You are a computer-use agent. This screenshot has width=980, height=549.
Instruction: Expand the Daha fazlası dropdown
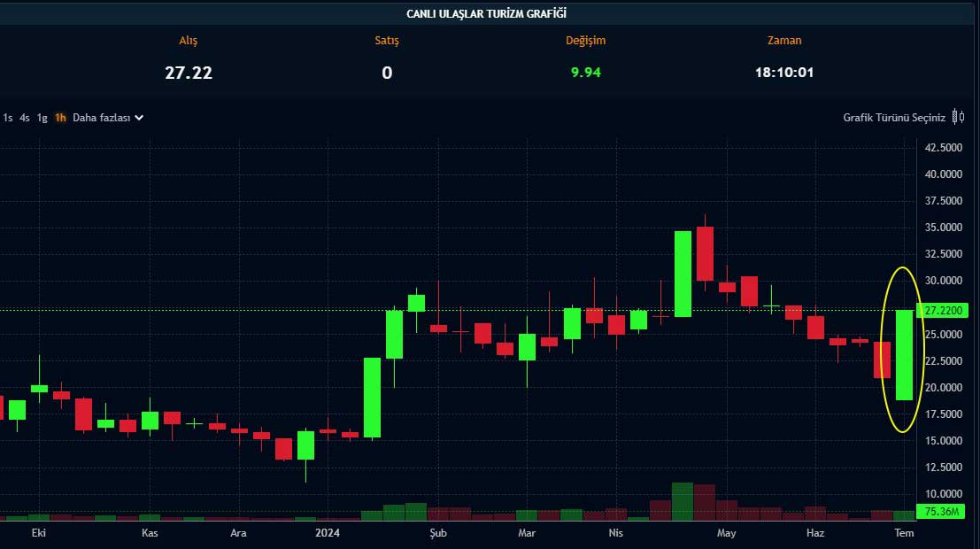(108, 118)
